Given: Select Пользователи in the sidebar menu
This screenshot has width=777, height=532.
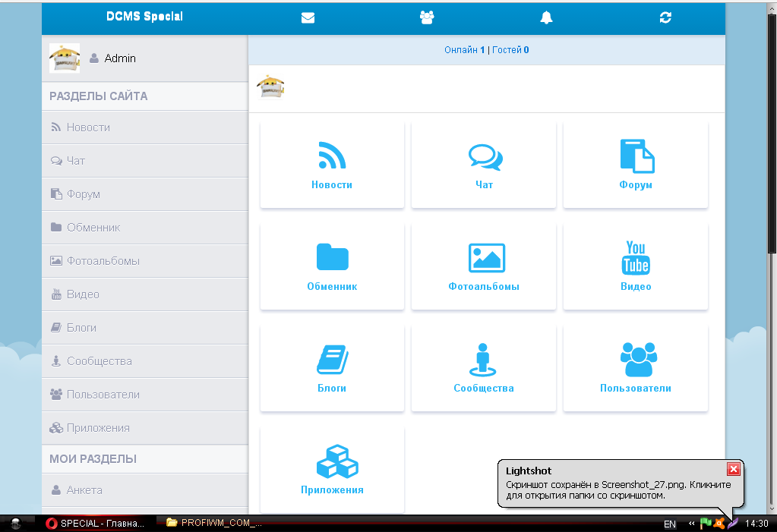Looking at the screenshot, I should pos(103,395).
